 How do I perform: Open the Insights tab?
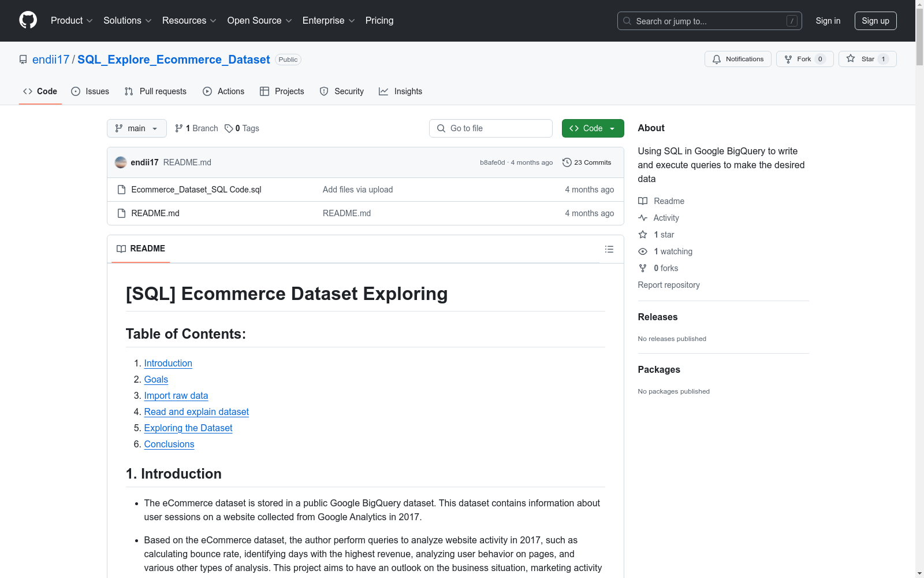[401, 91]
